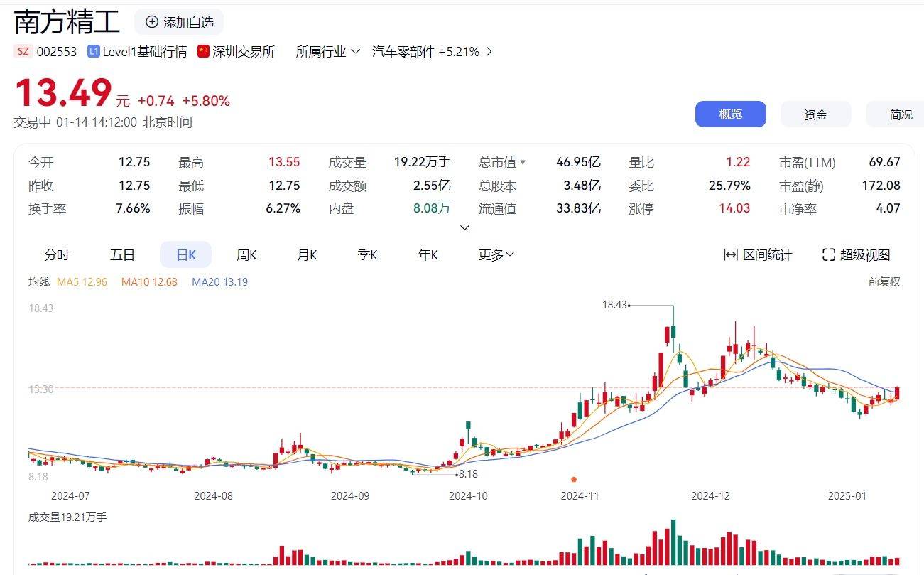Image resolution: width=924 pixels, height=575 pixels.
Task: Click the orange event dot under chart
Action: click(574, 479)
